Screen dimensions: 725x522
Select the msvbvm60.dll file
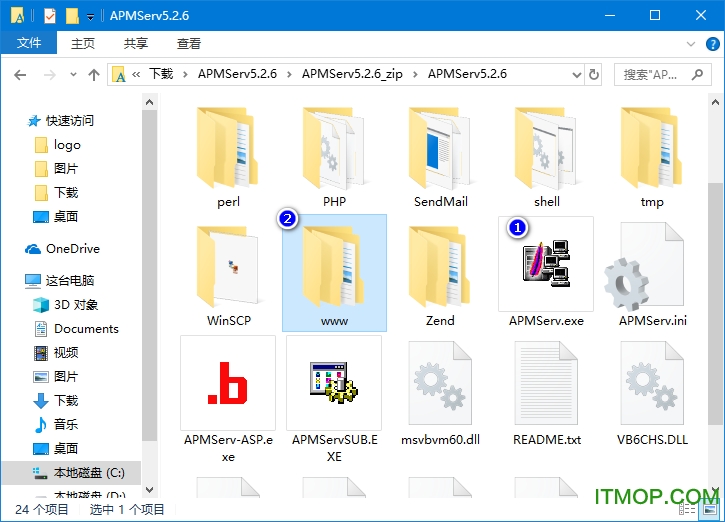tap(440, 394)
